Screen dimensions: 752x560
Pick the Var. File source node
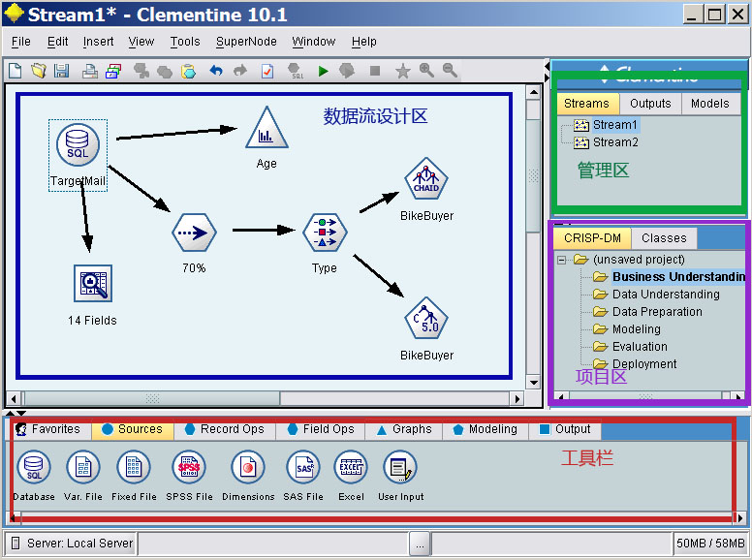click(x=83, y=467)
